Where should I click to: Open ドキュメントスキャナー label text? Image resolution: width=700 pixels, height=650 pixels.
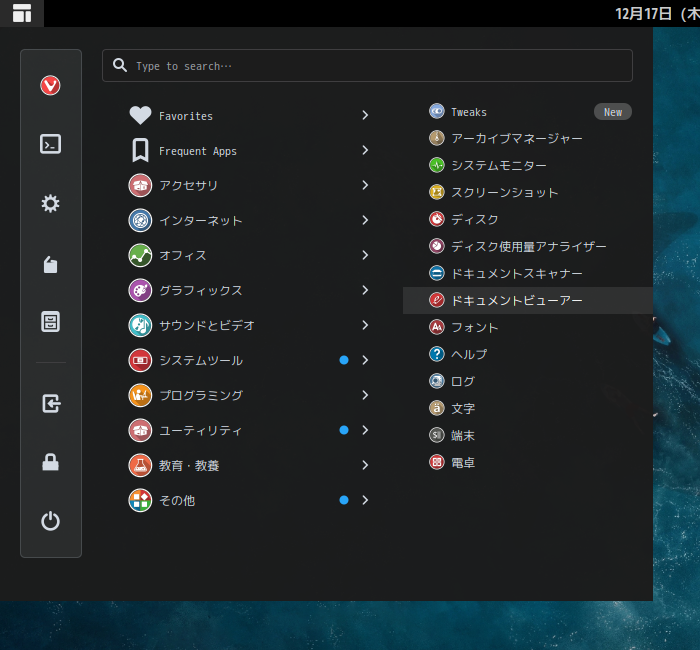tap(517, 273)
